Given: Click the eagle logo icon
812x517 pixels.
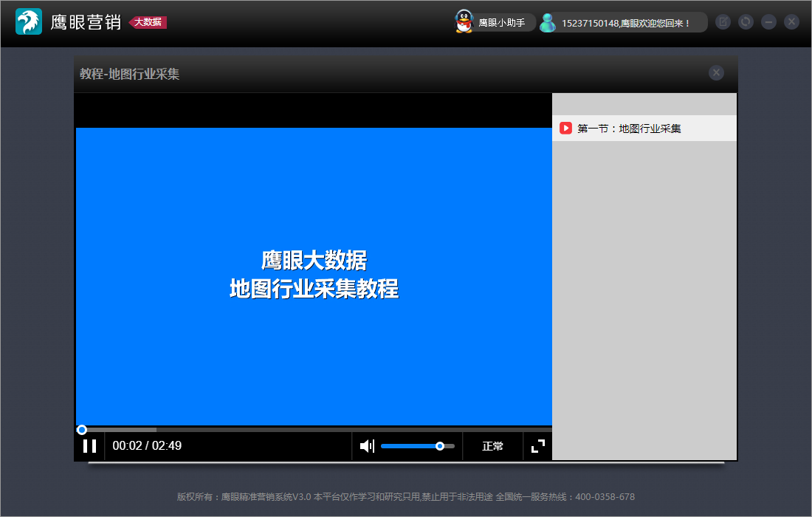Looking at the screenshot, I should click(x=29, y=21).
